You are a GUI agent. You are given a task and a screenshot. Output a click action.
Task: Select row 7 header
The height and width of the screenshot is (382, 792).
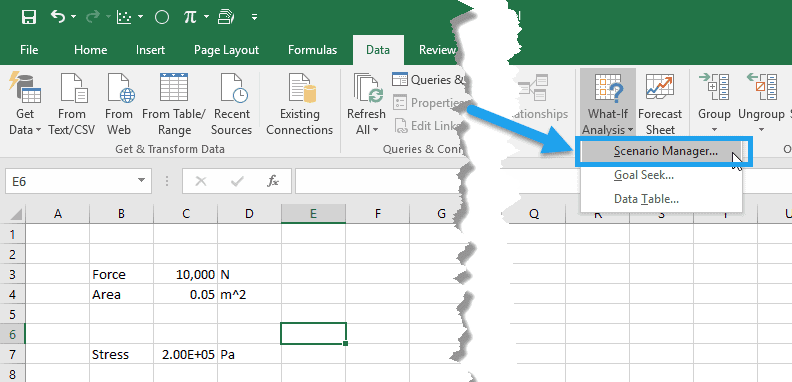pyautogui.click(x=13, y=355)
